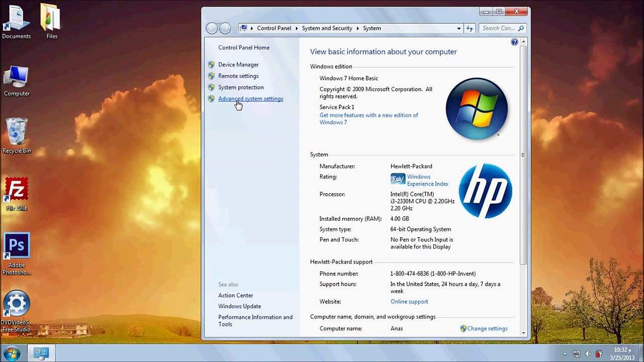
Task: Open the Windows Start menu orb
Action: click(11, 353)
